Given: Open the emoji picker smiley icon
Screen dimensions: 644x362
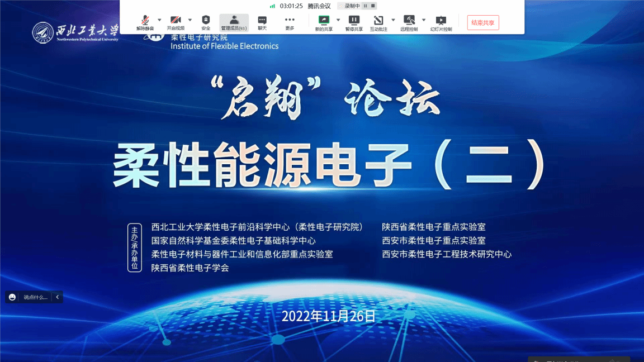Looking at the screenshot, I should tap(12, 297).
